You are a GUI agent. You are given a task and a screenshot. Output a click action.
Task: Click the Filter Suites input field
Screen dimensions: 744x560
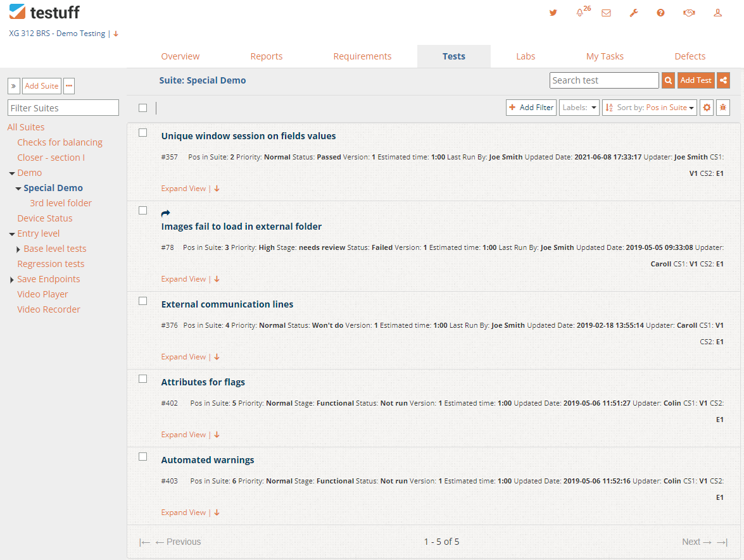click(63, 108)
